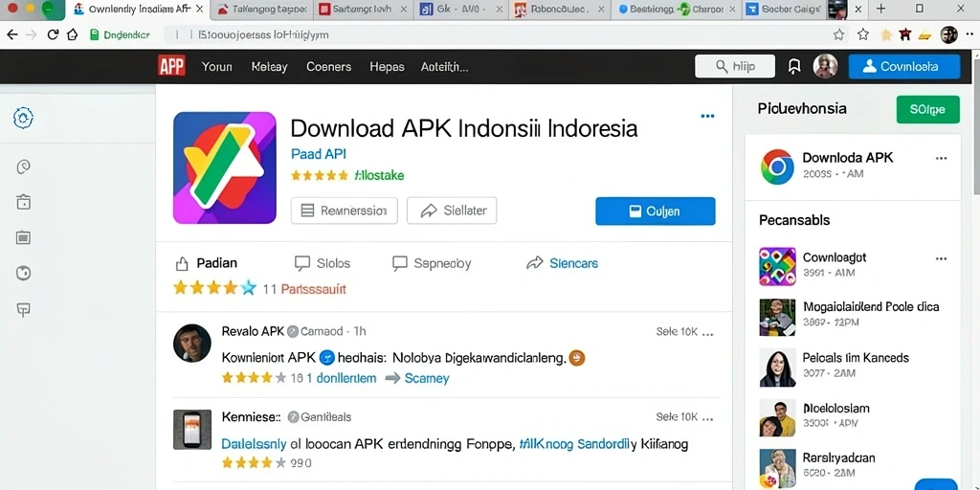Image resolution: width=980 pixels, height=490 pixels.
Task: Click the 11 Parsssauirt rating count
Action: coord(304,289)
